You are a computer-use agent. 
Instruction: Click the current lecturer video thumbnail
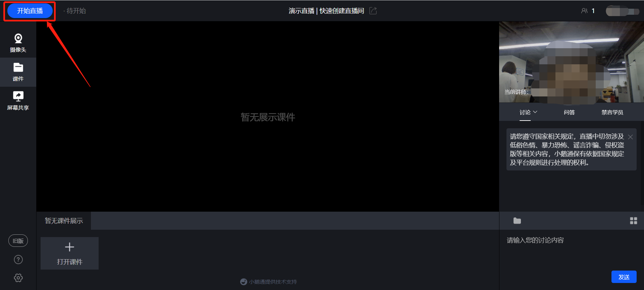pos(572,62)
